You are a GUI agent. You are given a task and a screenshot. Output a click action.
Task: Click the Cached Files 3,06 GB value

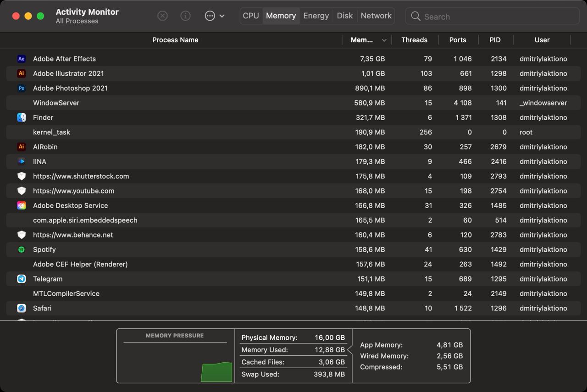[x=332, y=362]
